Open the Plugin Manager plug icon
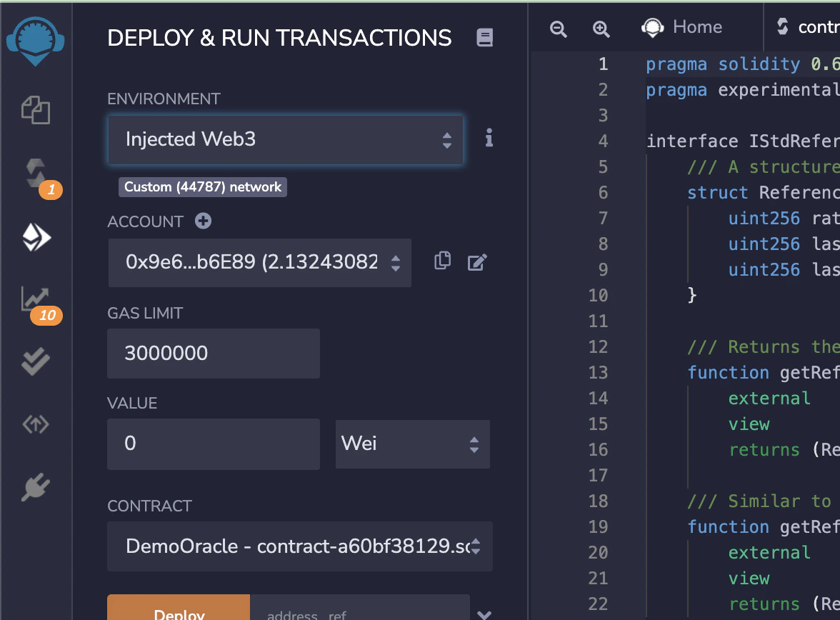The height and width of the screenshot is (620, 840). click(36, 486)
